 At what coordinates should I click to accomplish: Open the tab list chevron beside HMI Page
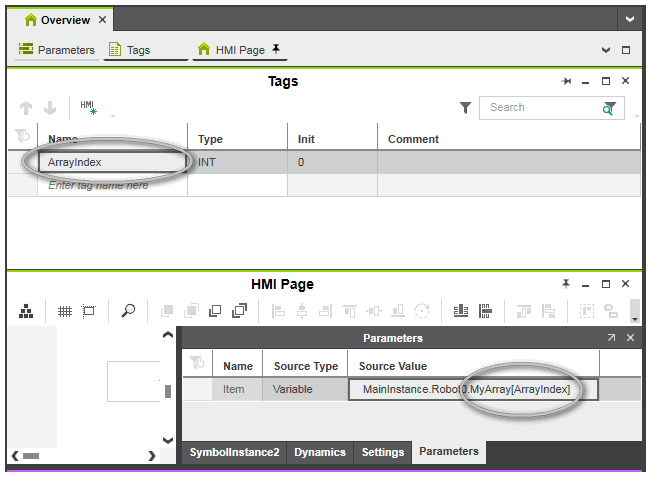[606, 50]
